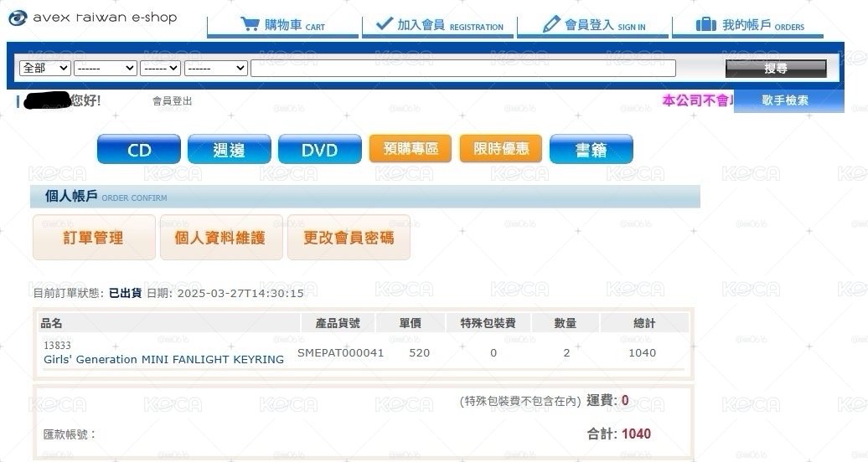Click the 搜尋 search button
This screenshot has width=868, height=462.
776,68
